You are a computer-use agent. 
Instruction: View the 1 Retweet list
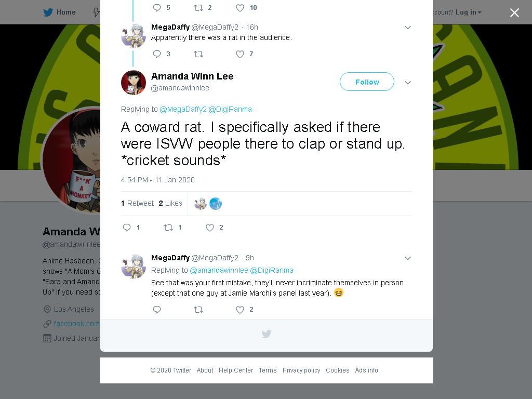pyautogui.click(x=137, y=203)
